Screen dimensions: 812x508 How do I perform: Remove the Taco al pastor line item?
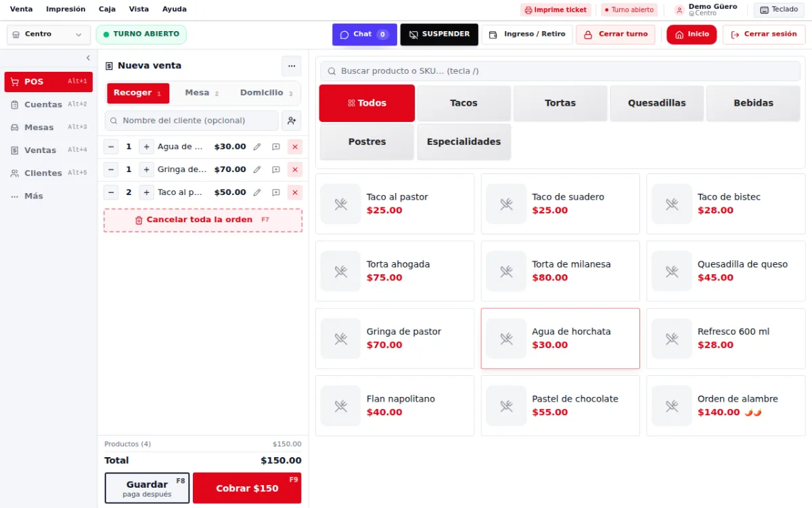coord(295,192)
